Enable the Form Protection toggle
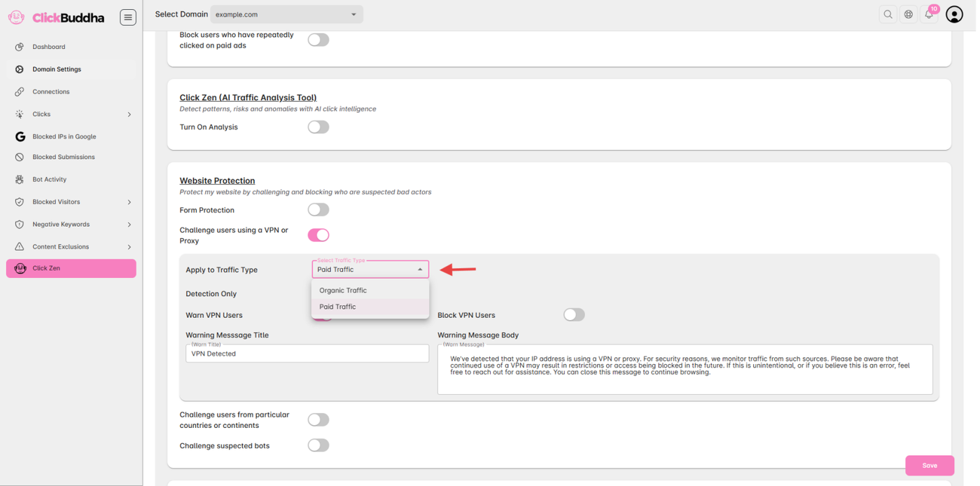This screenshot has height=486, width=980. pos(318,209)
